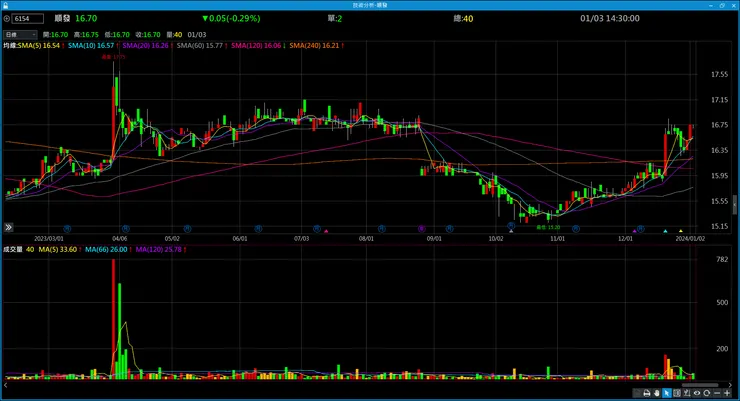The width and height of the screenshot is (740, 401).
Task: Click the monthly marker right of 06/01
Action: [x=258, y=229]
